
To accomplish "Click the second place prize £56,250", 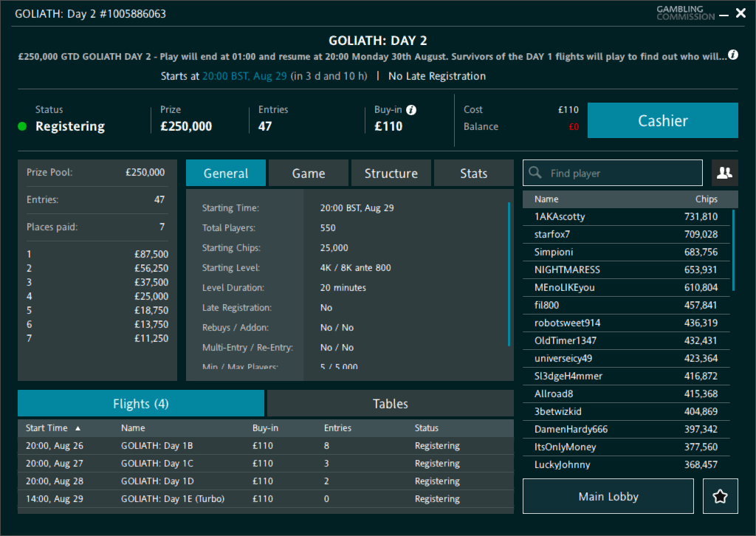I will tap(151, 268).
